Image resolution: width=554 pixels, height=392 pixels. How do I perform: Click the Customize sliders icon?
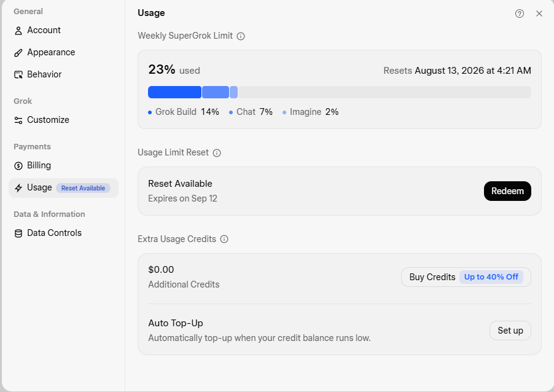[18, 120]
